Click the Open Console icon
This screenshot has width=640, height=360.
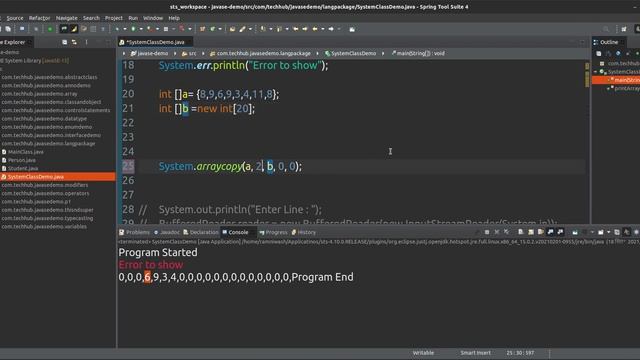601,232
